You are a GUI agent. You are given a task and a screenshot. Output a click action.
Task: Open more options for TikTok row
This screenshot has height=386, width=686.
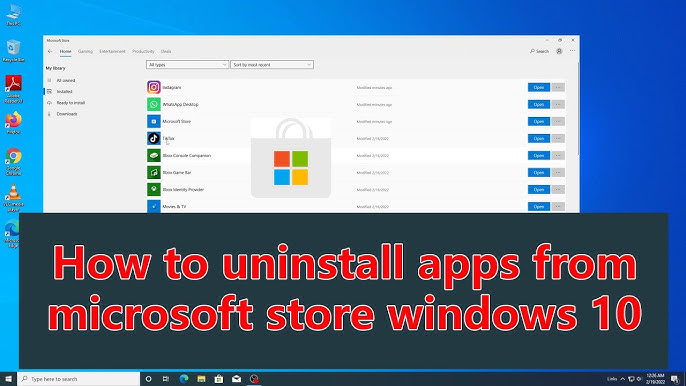click(558, 139)
